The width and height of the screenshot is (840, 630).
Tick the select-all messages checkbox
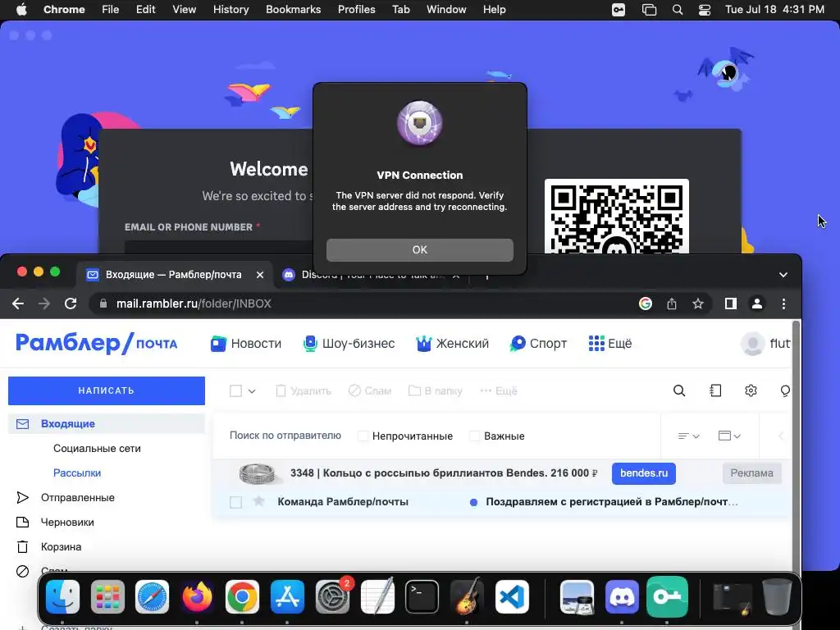[x=235, y=391]
